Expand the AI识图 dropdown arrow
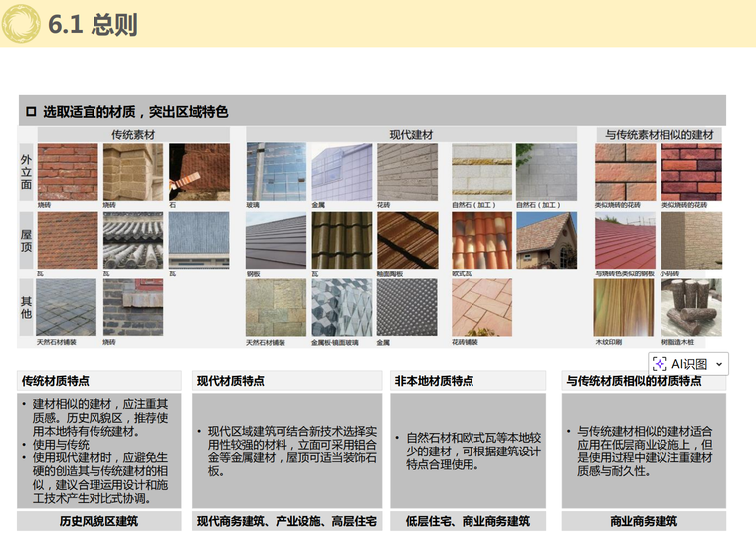Image resolution: width=756 pixels, height=542 pixels. pos(719,365)
